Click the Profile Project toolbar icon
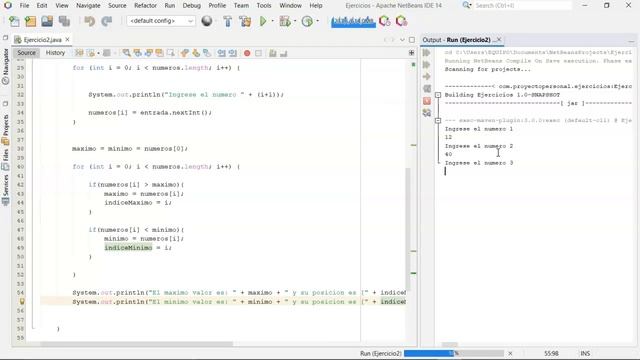 point(307,21)
